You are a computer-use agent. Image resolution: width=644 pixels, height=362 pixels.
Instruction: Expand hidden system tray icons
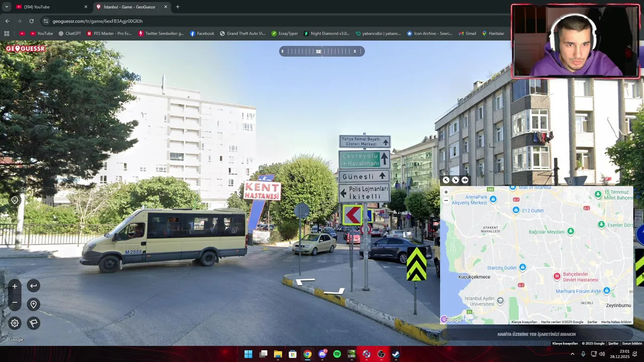[x=572, y=354]
